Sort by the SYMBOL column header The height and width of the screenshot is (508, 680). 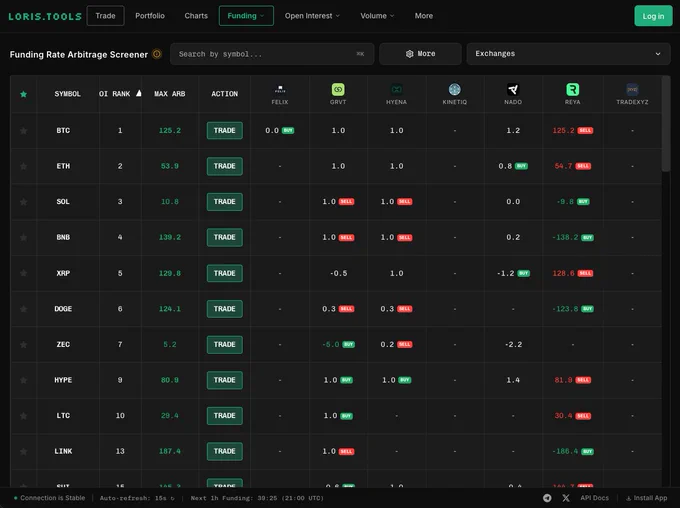(x=67, y=94)
